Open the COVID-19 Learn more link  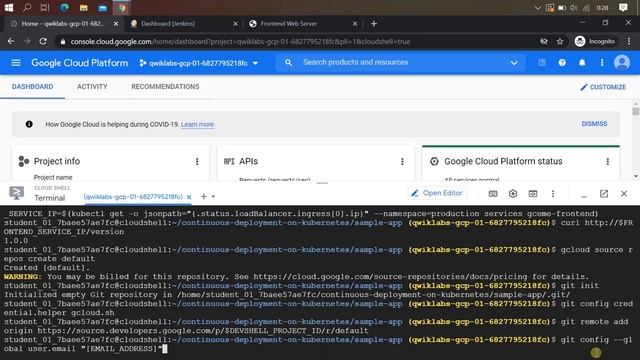[197, 124]
